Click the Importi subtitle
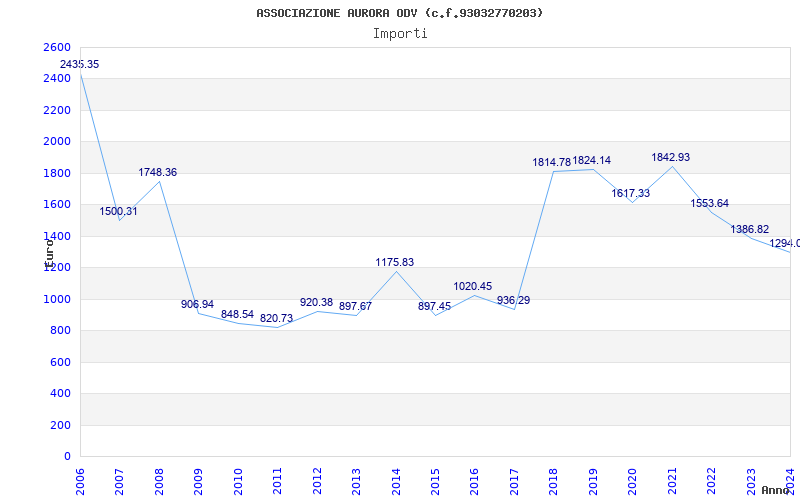 click(400, 33)
